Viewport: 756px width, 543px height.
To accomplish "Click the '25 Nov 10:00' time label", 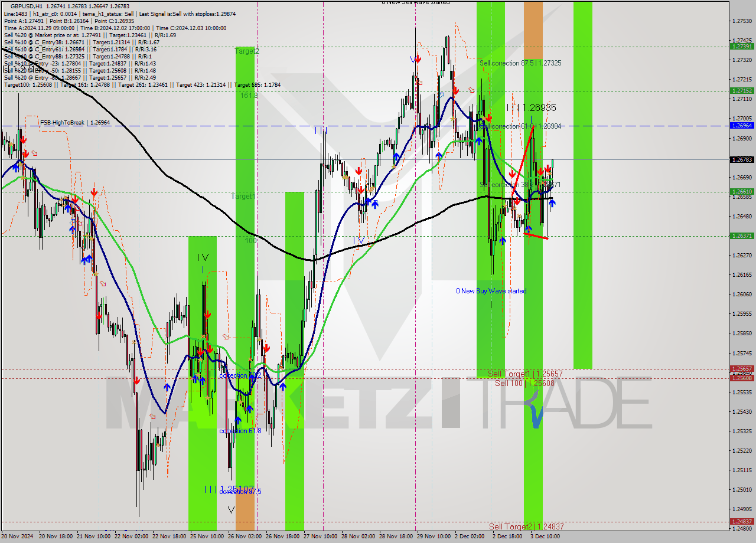I will (x=207, y=537).
